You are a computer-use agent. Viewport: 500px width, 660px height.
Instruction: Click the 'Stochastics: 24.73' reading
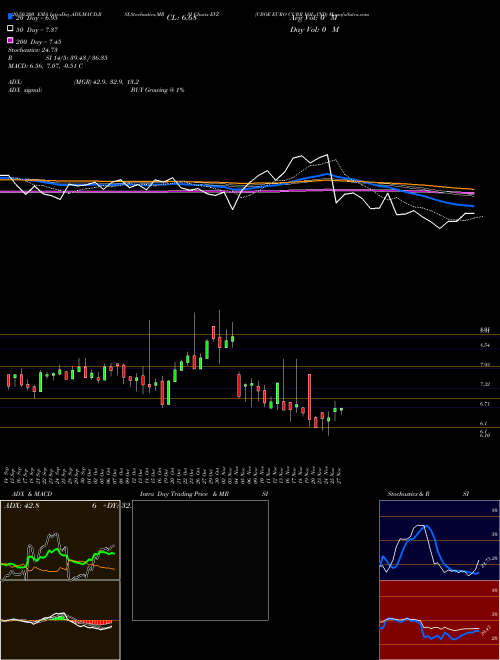point(32,50)
